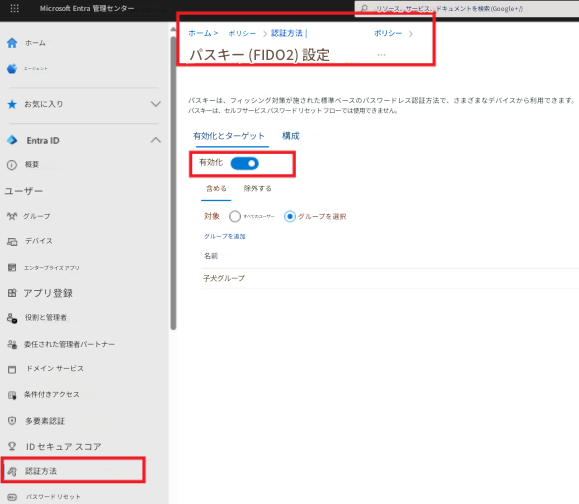The width and height of the screenshot is (579, 504).
Task: Click the sidebar scroll up arrow
Action: 173,29
